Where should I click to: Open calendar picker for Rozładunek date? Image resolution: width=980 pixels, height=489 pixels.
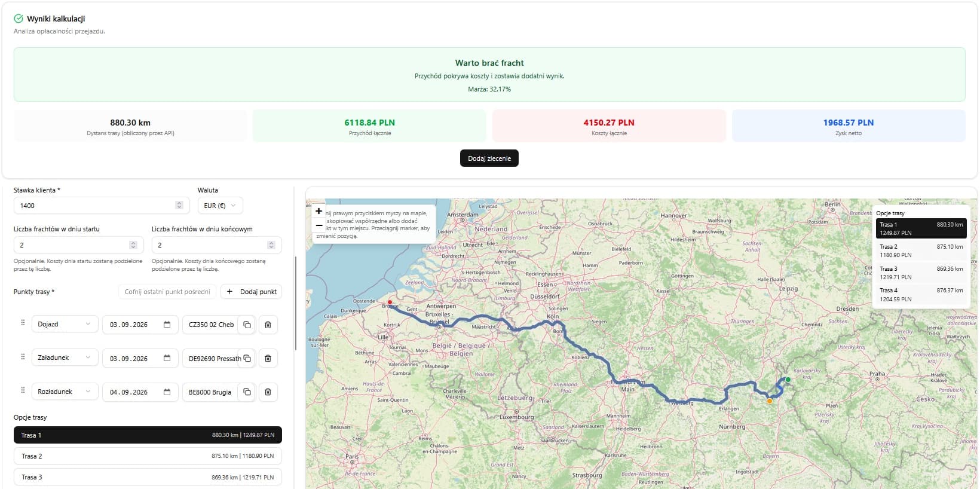pos(167,392)
